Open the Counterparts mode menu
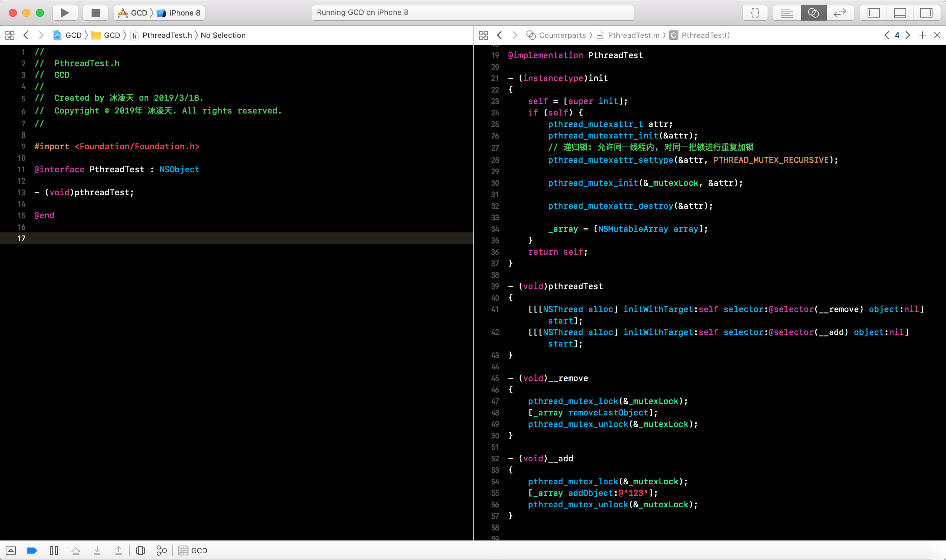The width and height of the screenshot is (946, 560). coord(556,35)
